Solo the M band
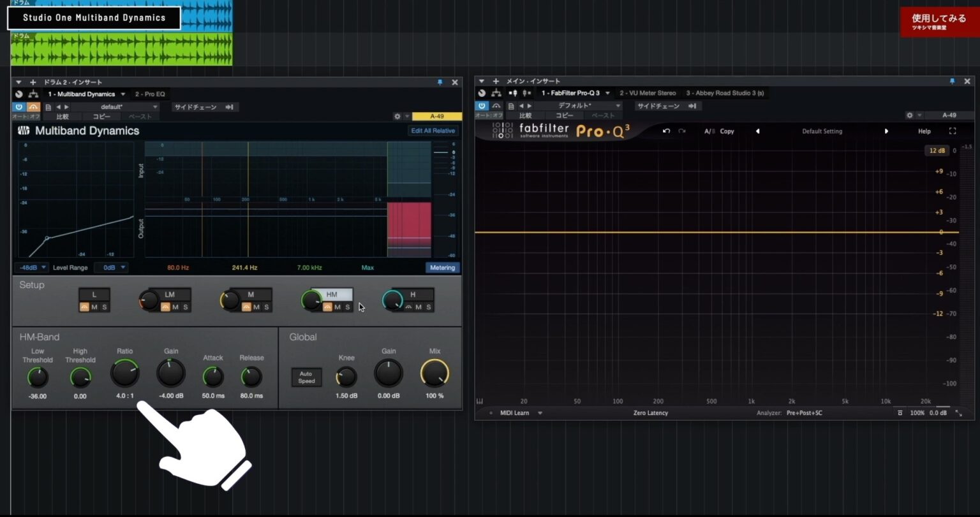 tap(267, 307)
